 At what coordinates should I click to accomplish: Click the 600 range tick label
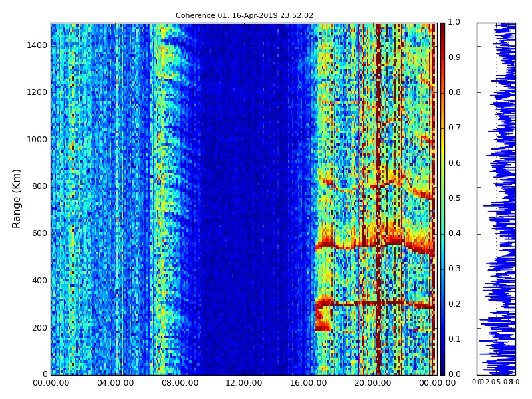click(x=39, y=233)
